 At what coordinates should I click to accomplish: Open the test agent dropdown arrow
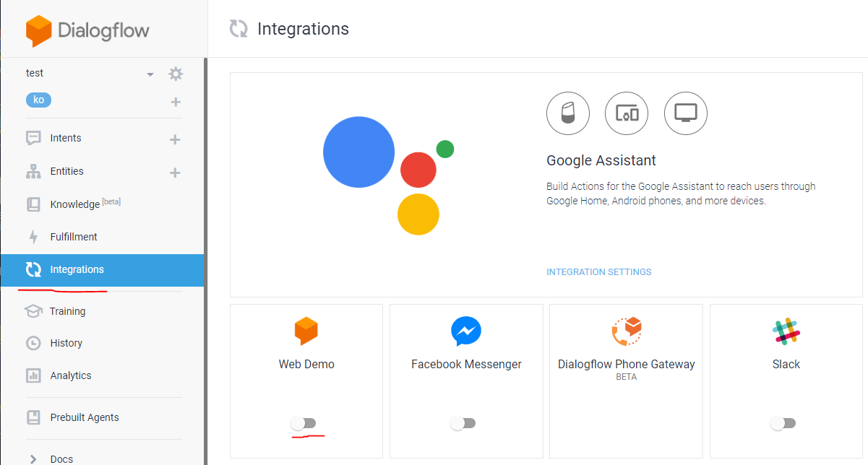(150, 74)
